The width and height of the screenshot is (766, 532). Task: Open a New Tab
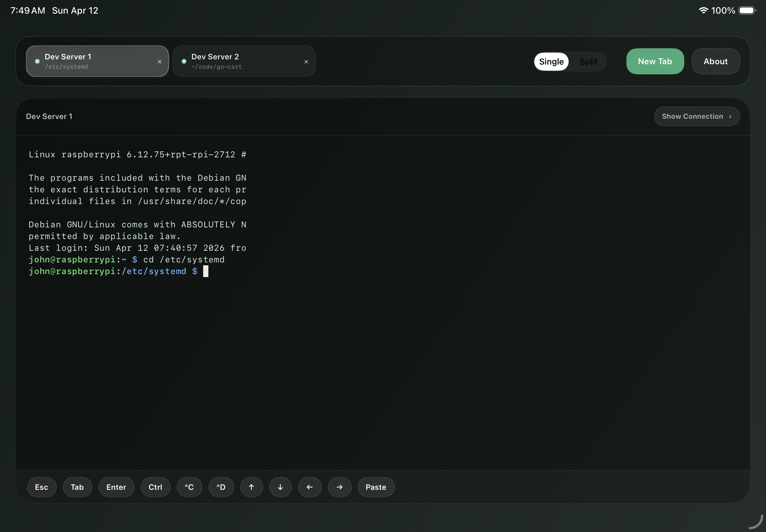coord(655,61)
